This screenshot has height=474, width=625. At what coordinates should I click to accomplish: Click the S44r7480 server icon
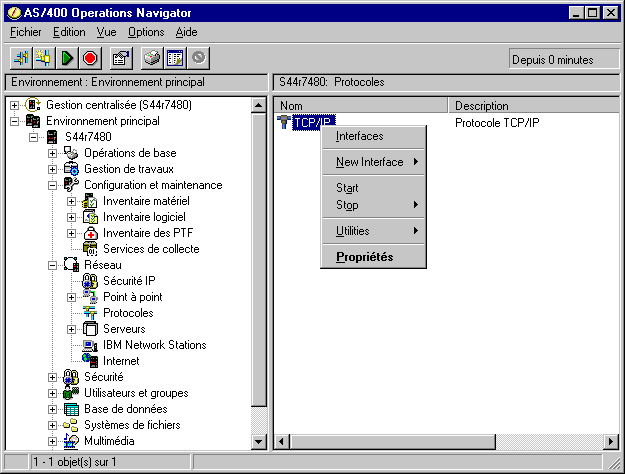[x=52, y=137]
